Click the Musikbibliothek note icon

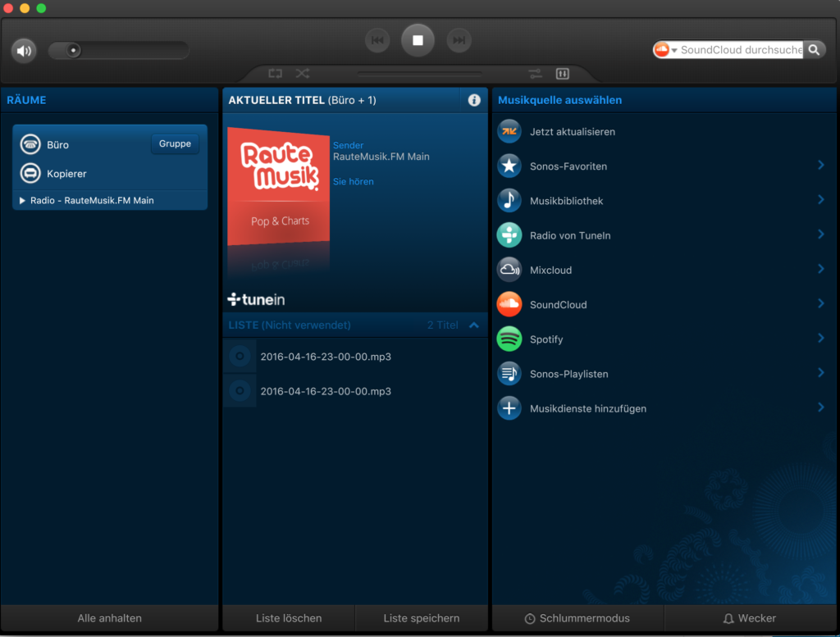pos(509,200)
